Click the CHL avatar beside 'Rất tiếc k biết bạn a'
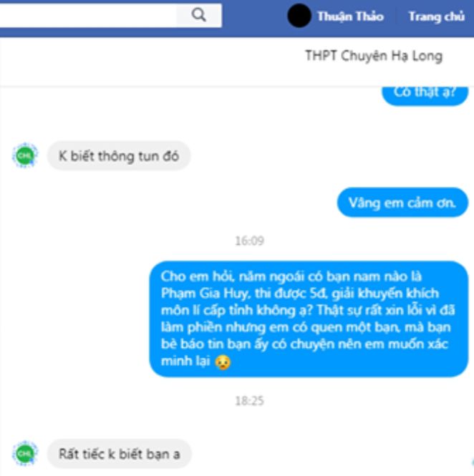Screen dimensions: 474x476 pos(25,454)
